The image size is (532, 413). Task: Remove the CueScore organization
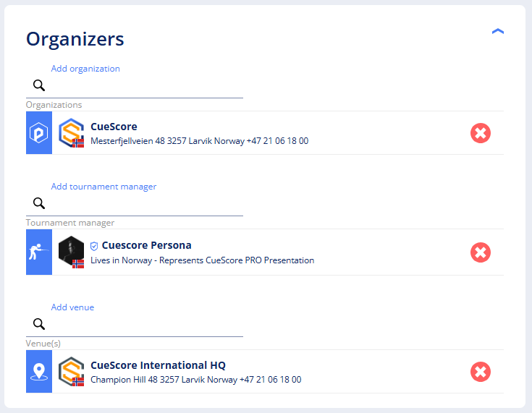(481, 133)
